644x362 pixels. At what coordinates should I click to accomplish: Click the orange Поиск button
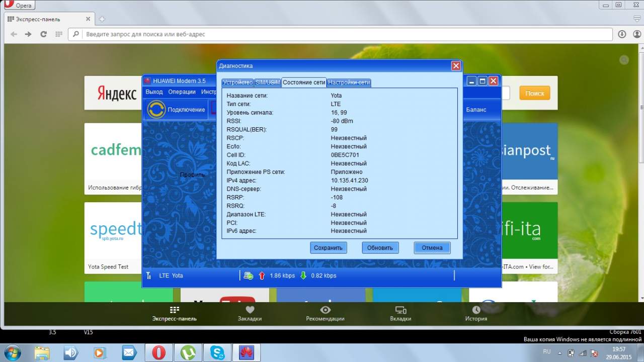535,93
